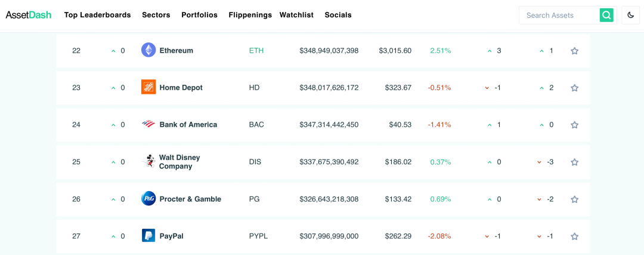
Task: Open the Top Leaderboards menu
Action: click(x=97, y=15)
